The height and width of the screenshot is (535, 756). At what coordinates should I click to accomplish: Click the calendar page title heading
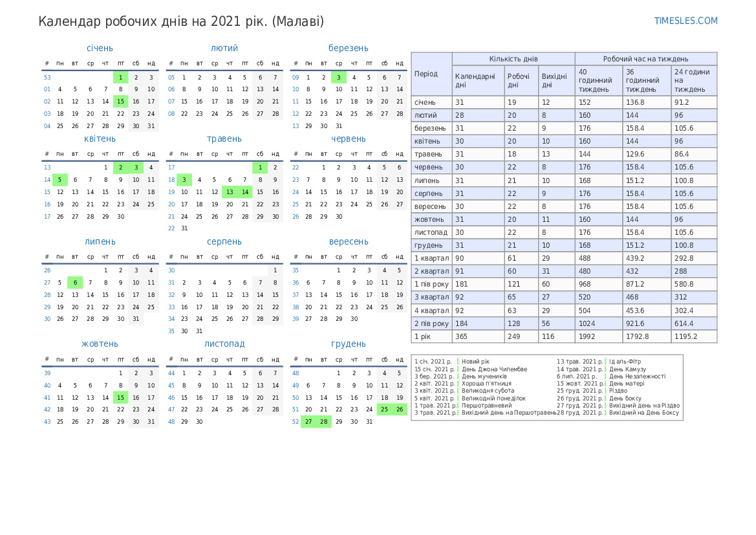(181, 21)
